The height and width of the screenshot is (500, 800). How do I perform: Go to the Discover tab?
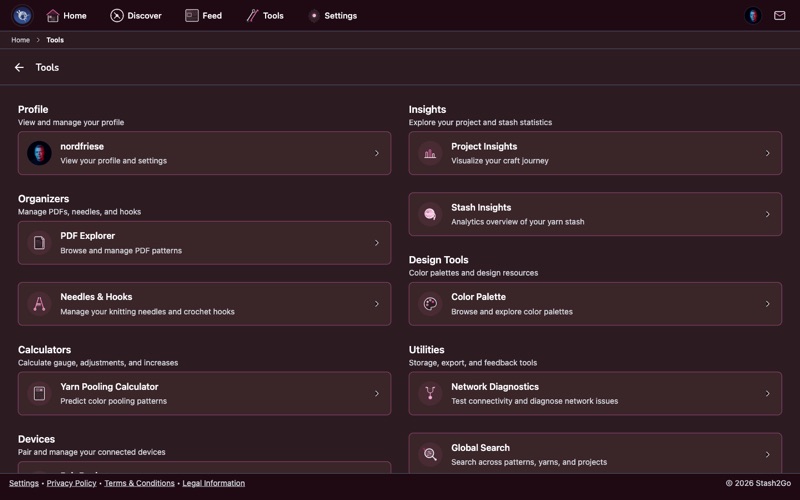[136, 16]
